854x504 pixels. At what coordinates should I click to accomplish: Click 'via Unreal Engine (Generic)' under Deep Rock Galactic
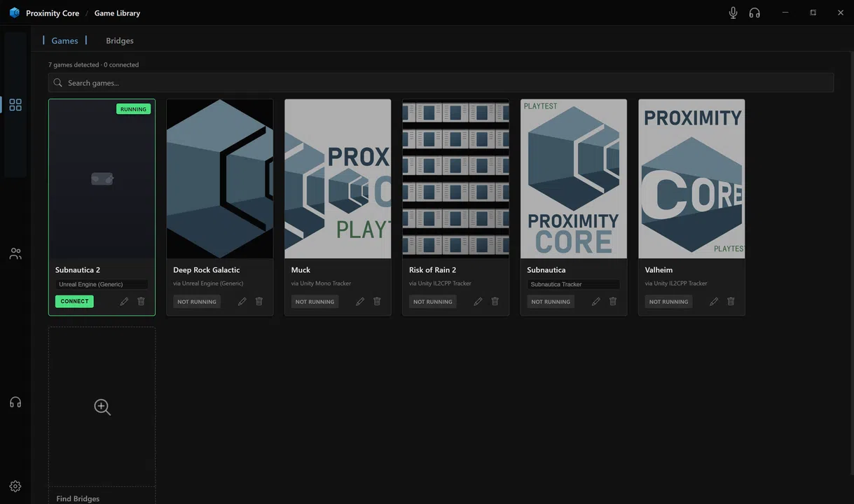[x=209, y=283]
